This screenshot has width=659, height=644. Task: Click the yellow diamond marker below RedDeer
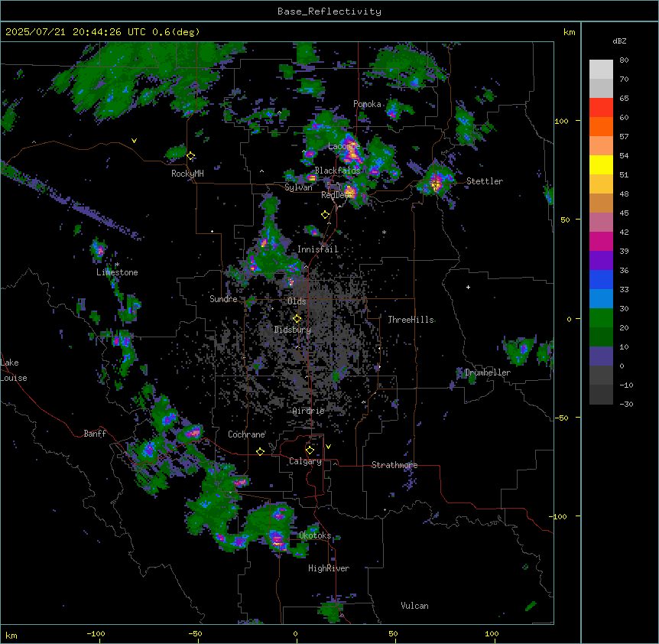(325, 215)
